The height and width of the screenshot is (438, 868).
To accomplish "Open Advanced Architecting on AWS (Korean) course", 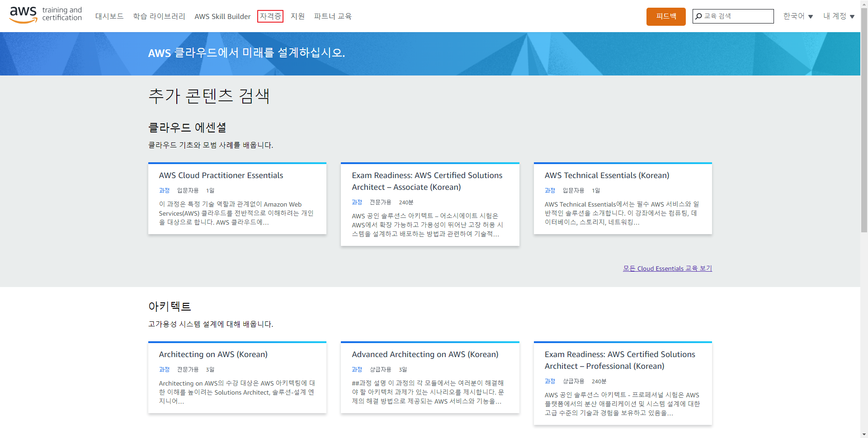I will click(425, 354).
